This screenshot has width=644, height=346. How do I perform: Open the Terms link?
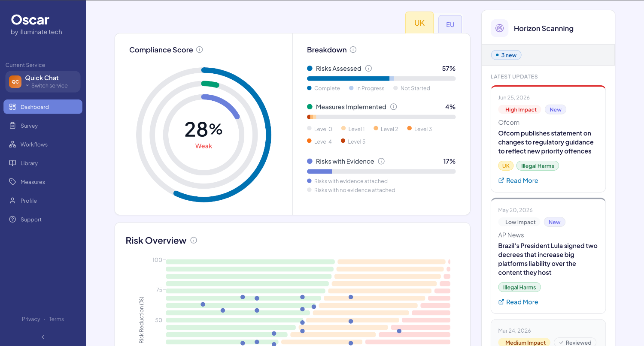point(56,319)
